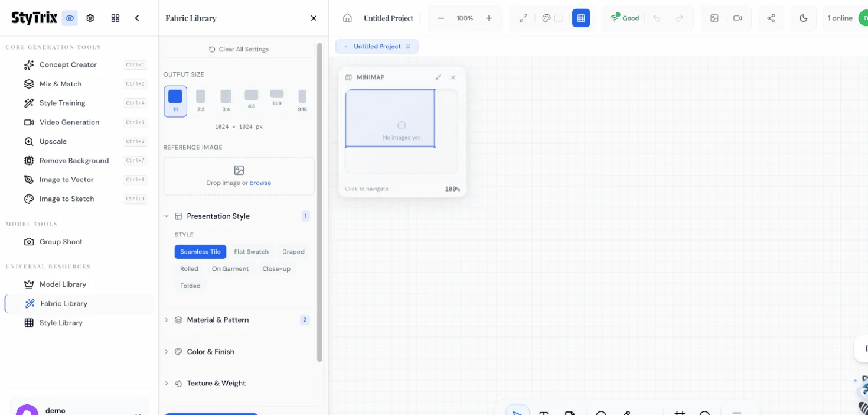Click Clear All Settings button

coord(239,50)
